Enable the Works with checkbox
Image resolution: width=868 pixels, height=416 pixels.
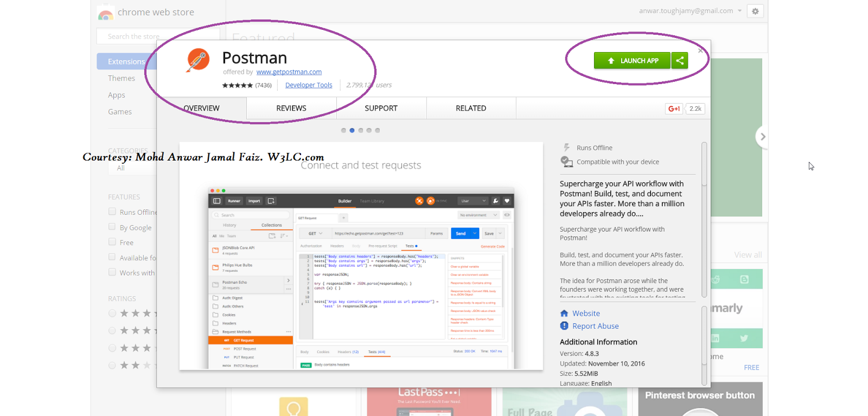[112, 272]
